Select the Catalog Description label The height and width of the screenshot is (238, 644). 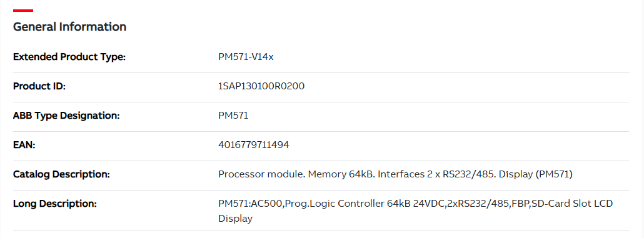(x=62, y=174)
